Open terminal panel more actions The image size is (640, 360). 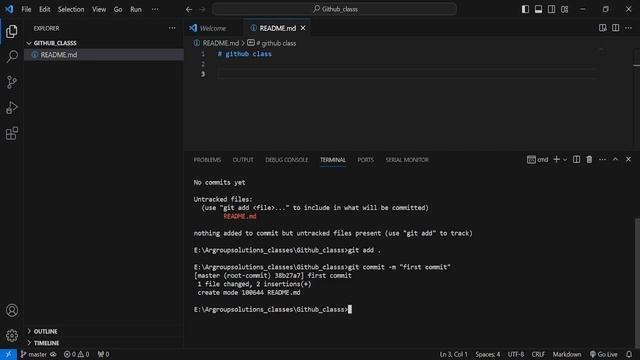coord(602,160)
